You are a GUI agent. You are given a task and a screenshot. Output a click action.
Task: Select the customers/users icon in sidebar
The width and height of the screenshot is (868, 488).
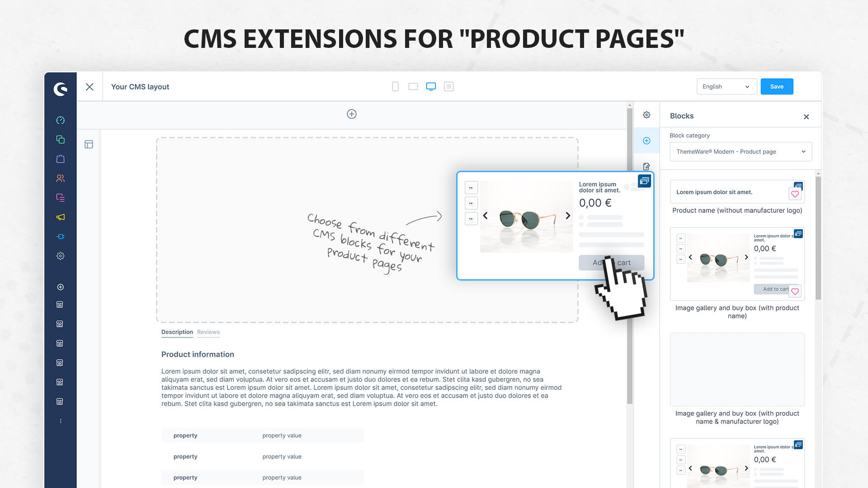tap(60, 178)
